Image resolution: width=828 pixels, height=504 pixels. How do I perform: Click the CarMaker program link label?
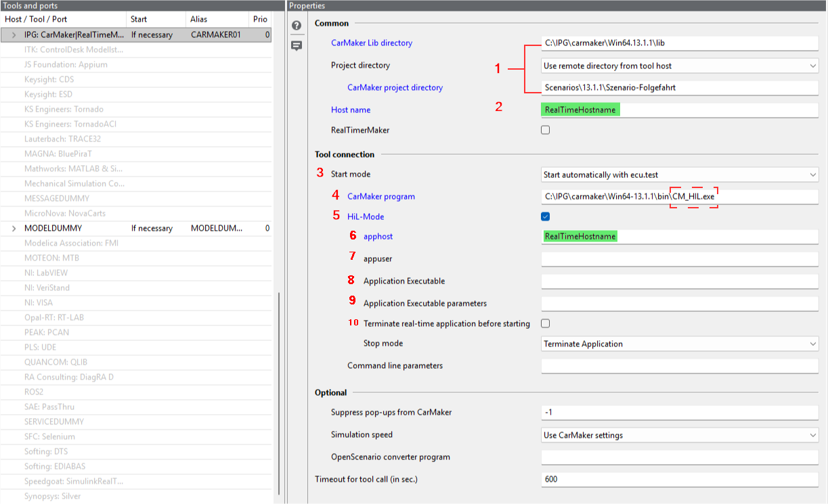(x=381, y=196)
